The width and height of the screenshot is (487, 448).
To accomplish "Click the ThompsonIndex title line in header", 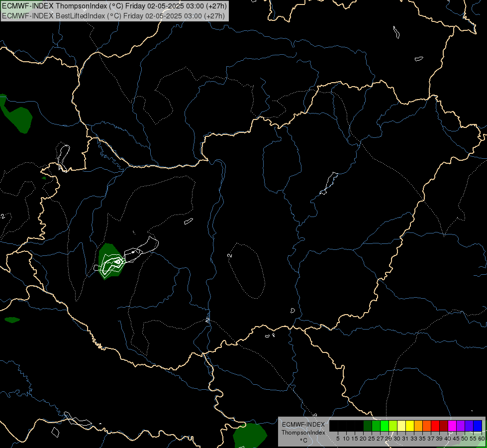I will pyautogui.click(x=114, y=6).
